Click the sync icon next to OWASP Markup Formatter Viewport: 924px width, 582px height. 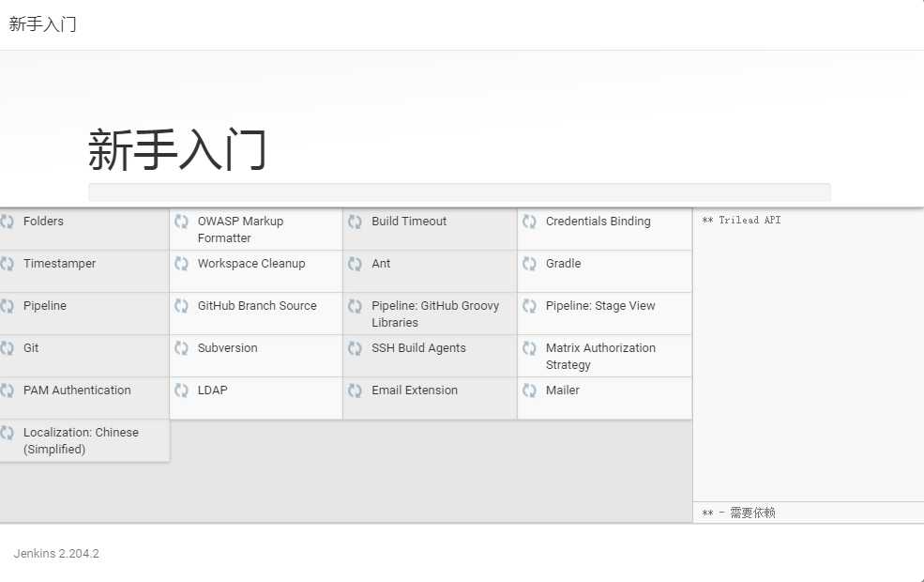181,222
